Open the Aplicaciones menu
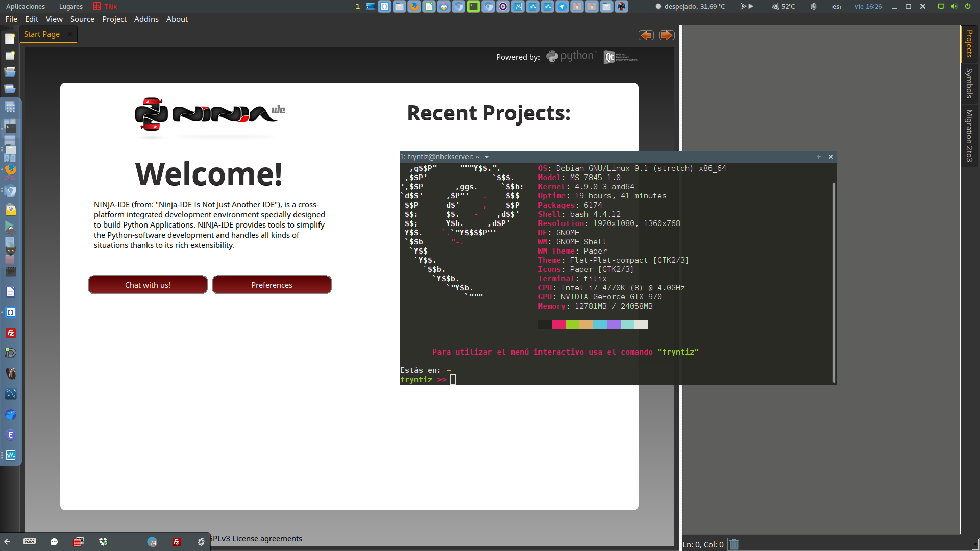980x551 pixels. (24, 6)
